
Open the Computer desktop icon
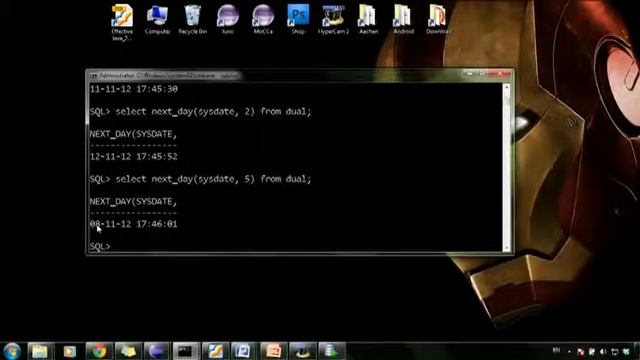point(157,19)
